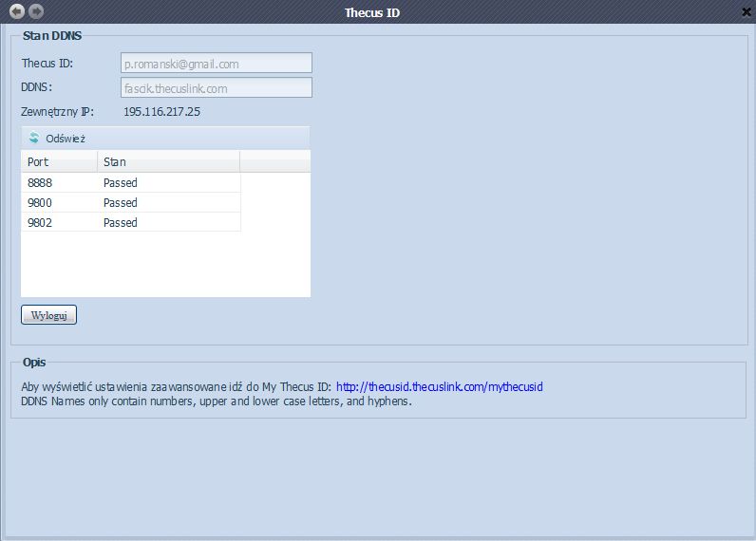Click the Odśwież label in toolbar
Screen dimensions: 756x541
click(66, 139)
